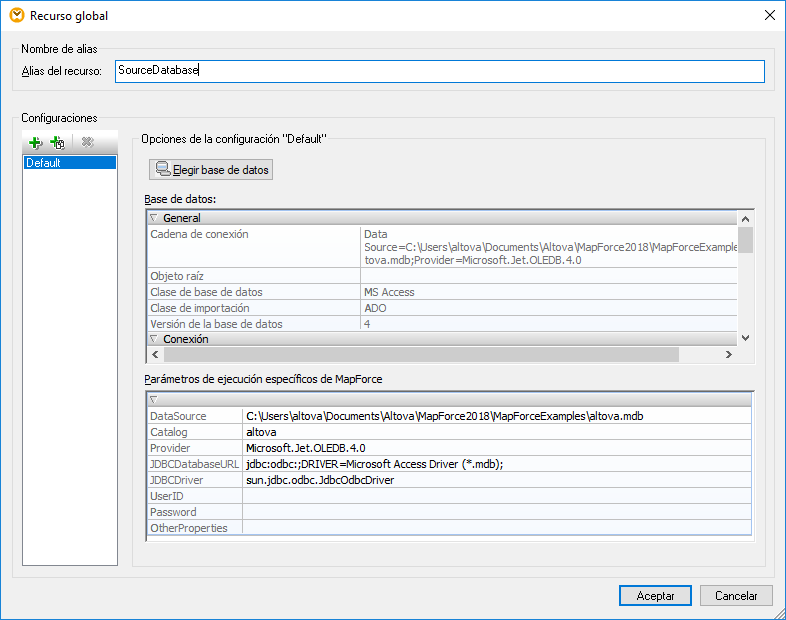Collapse the MapForce parameters section triangle

154,400
